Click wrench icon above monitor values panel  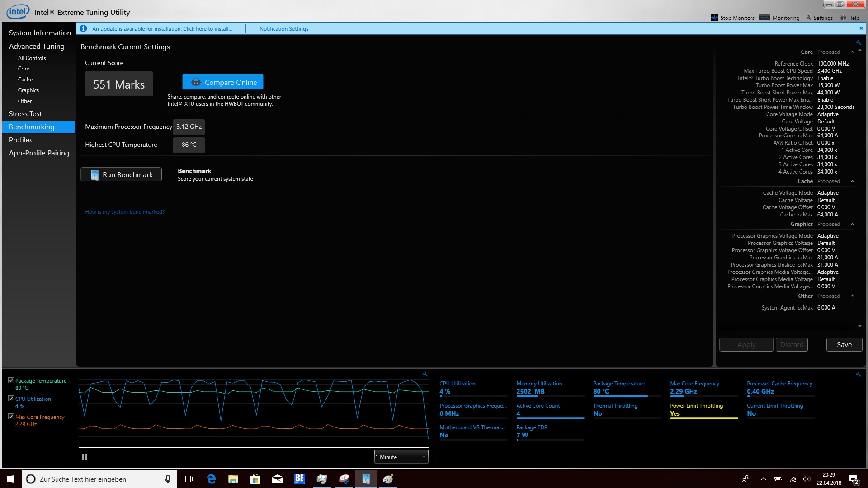pyautogui.click(x=858, y=374)
